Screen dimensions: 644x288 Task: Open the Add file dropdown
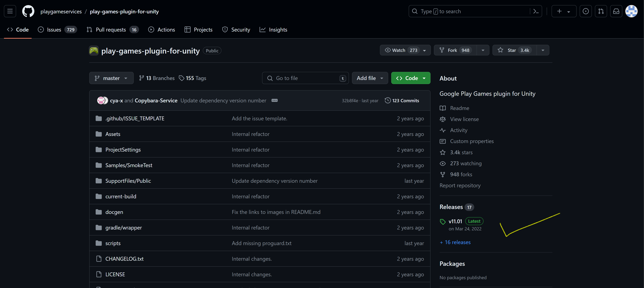[370, 78]
